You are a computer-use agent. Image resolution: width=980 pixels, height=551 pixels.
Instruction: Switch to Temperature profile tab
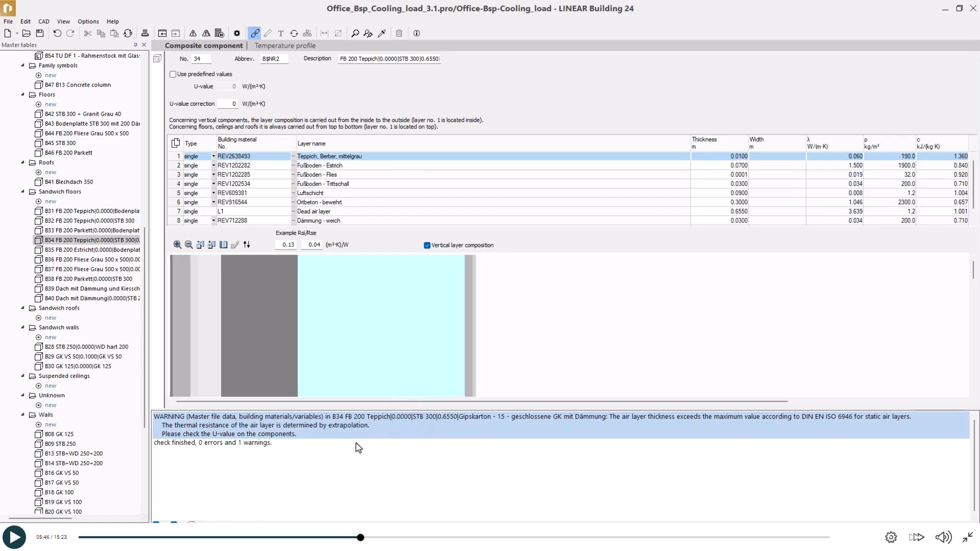coord(285,46)
